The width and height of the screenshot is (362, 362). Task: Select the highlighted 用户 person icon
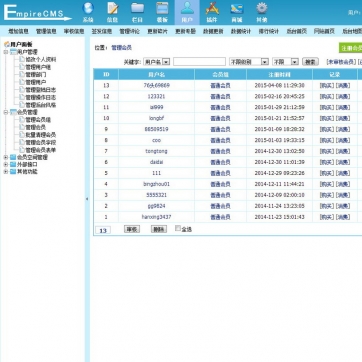[x=187, y=8]
